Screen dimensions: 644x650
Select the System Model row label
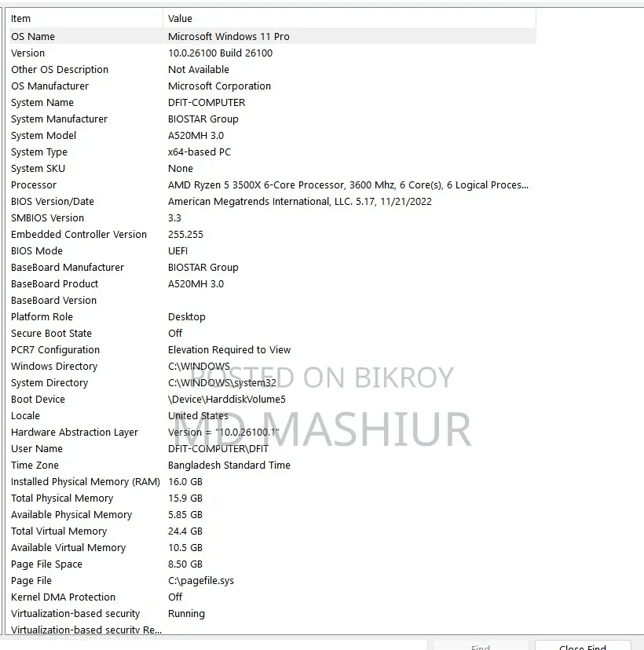[x=43, y=136]
